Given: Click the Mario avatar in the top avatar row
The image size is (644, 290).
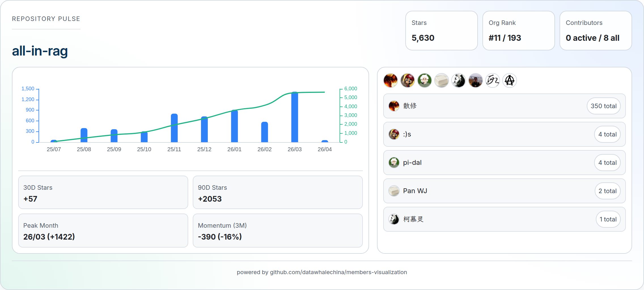Looking at the screenshot, I should [407, 80].
